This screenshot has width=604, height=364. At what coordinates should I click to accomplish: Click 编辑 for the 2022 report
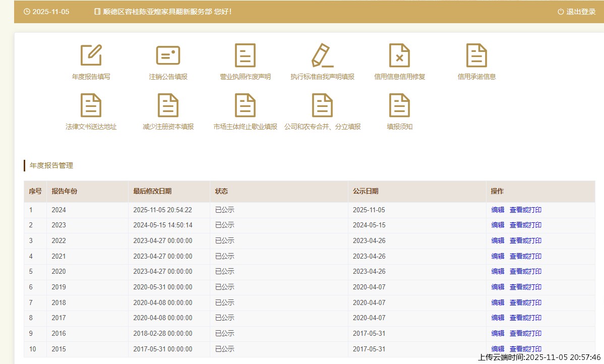point(498,240)
